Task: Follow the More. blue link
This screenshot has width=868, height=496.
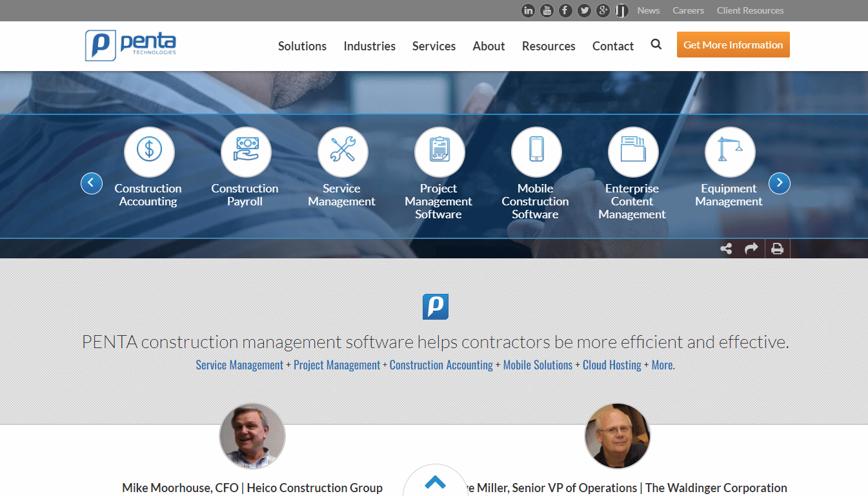Action: 663,365
